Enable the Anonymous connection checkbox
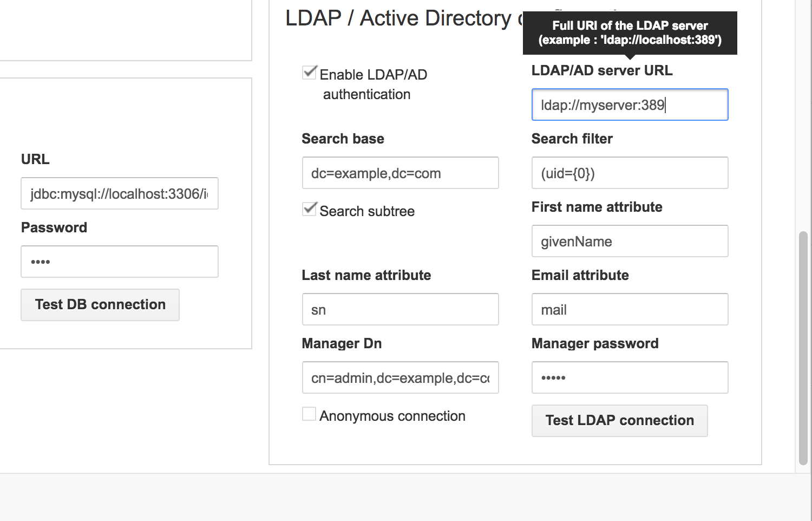The height and width of the screenshot is (521, 812). point(309,413)
